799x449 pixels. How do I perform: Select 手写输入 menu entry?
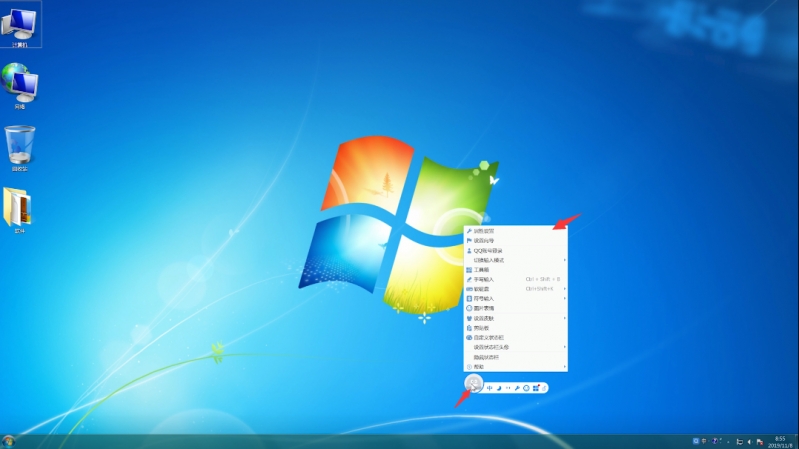click(x=516, y=279)
